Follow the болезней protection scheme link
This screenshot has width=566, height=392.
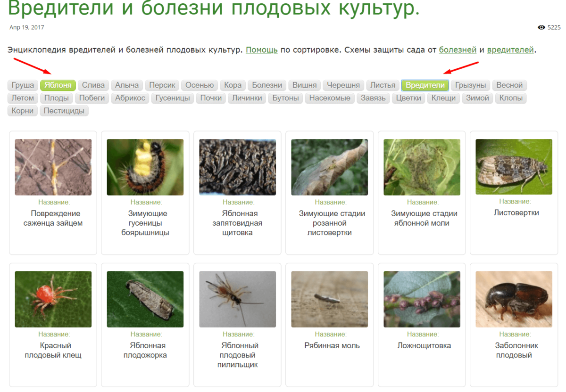458,49
